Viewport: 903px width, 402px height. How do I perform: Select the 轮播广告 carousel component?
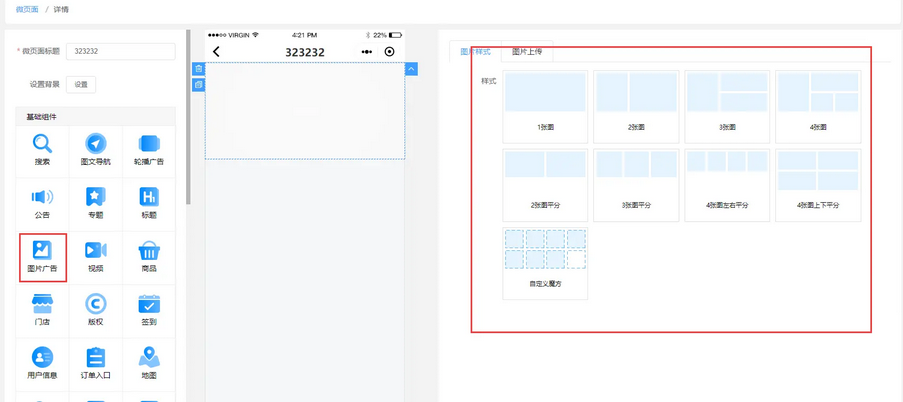[149, 149]
